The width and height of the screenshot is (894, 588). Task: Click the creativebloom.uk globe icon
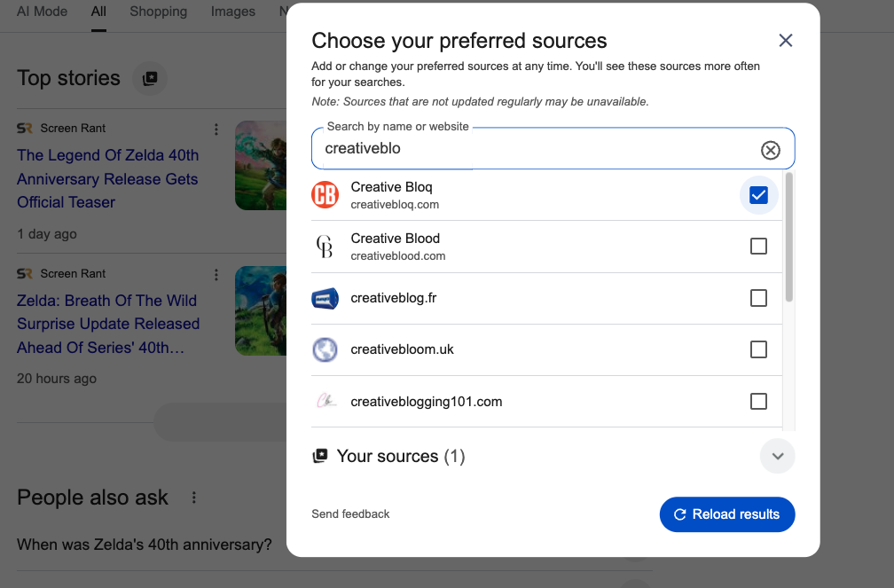coord(325,349)
